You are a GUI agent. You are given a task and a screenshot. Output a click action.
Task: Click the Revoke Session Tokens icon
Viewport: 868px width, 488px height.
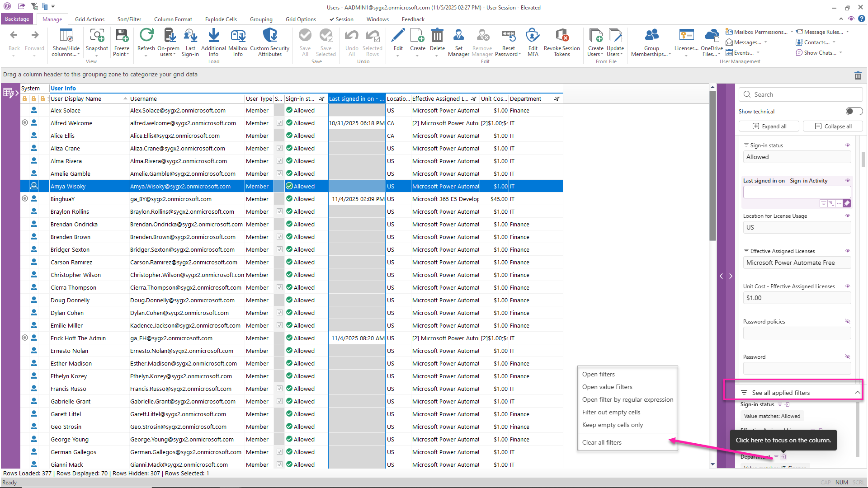pyautogui.click(x=561, y=35)
